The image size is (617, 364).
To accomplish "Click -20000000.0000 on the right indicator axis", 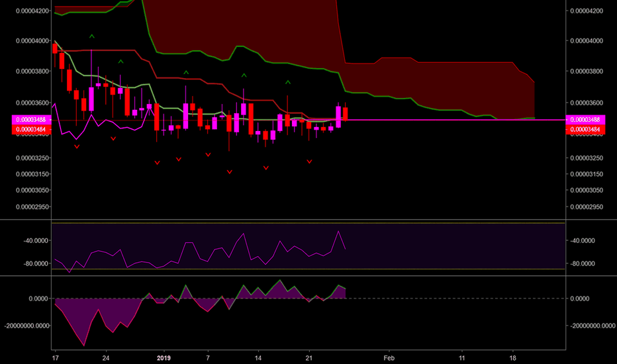I will [593, 326].
